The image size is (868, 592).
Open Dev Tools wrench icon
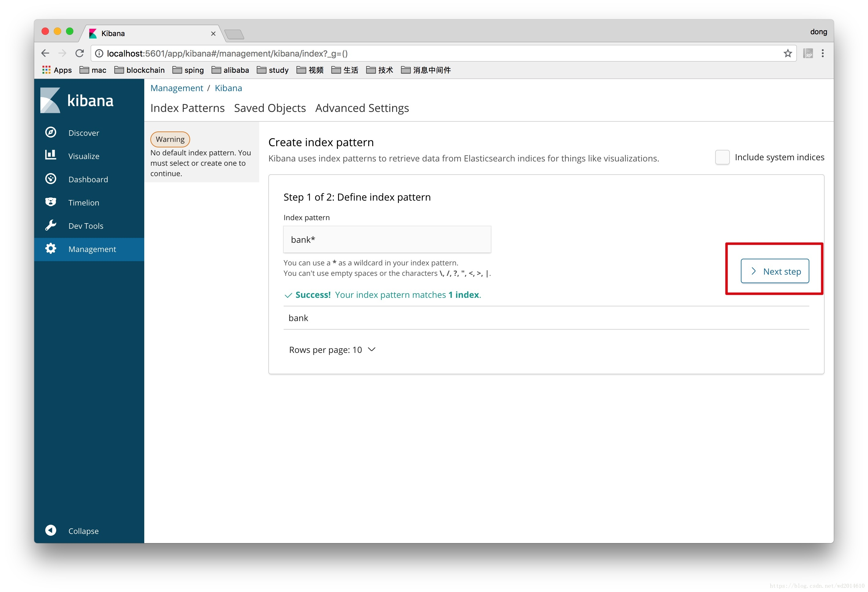[51, 225]
